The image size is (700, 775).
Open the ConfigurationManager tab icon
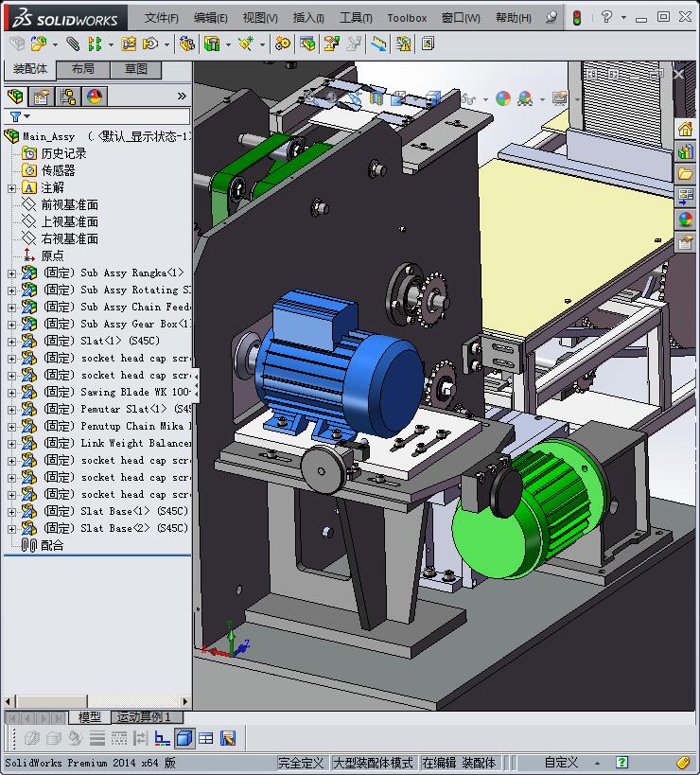[68, 97]
